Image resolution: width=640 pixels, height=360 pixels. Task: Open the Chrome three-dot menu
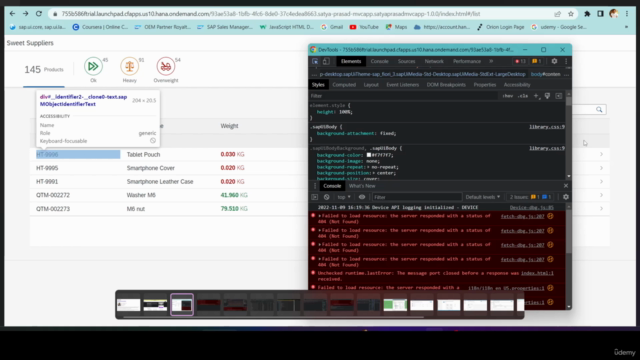coord(627,14)
